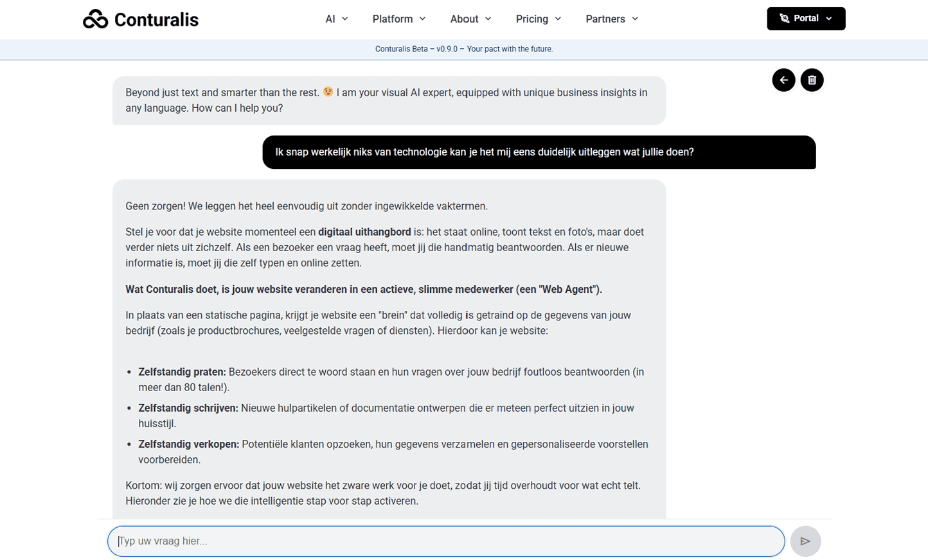928x560 pixels.
Task: Click the winking emoji in the greeting
Action: [328, 92]
